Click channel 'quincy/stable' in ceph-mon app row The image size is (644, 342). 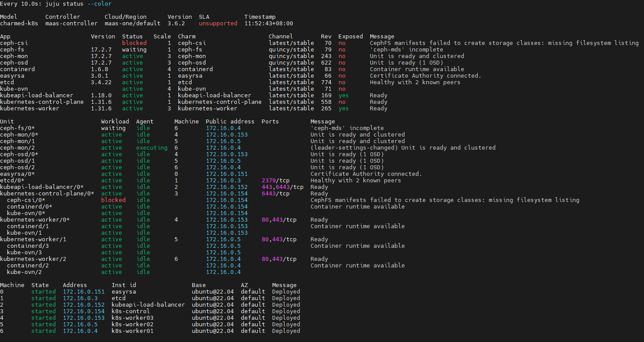(291, 56)
